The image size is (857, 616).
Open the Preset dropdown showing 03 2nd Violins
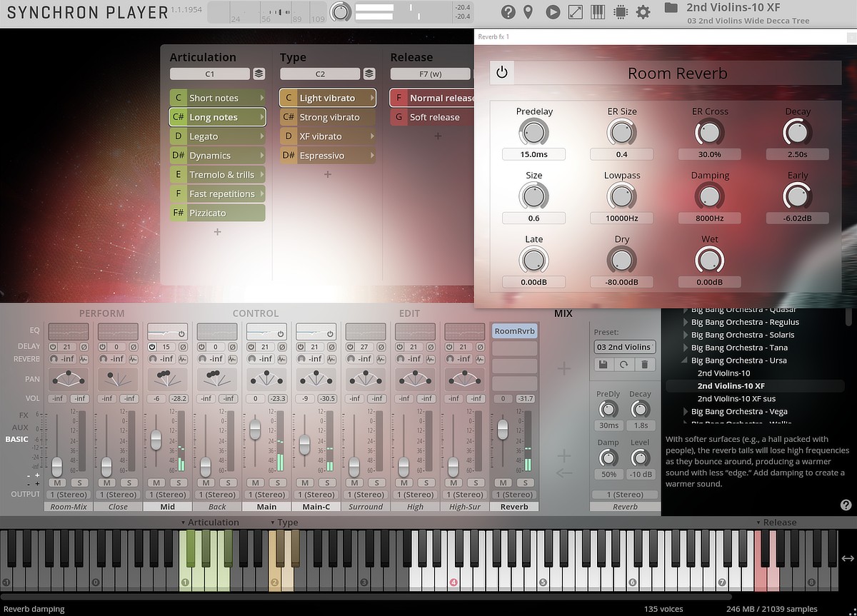(625, 347)
